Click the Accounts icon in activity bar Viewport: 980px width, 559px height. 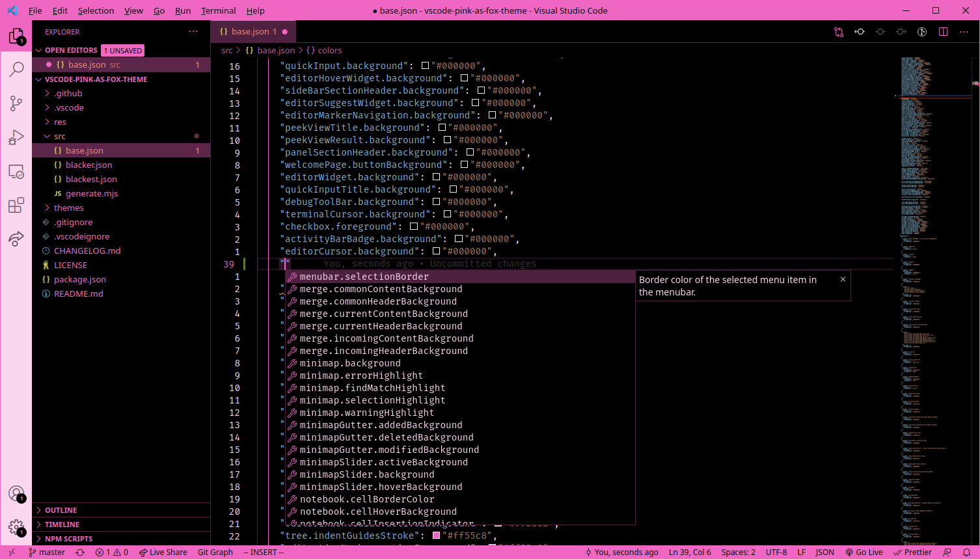16,493
